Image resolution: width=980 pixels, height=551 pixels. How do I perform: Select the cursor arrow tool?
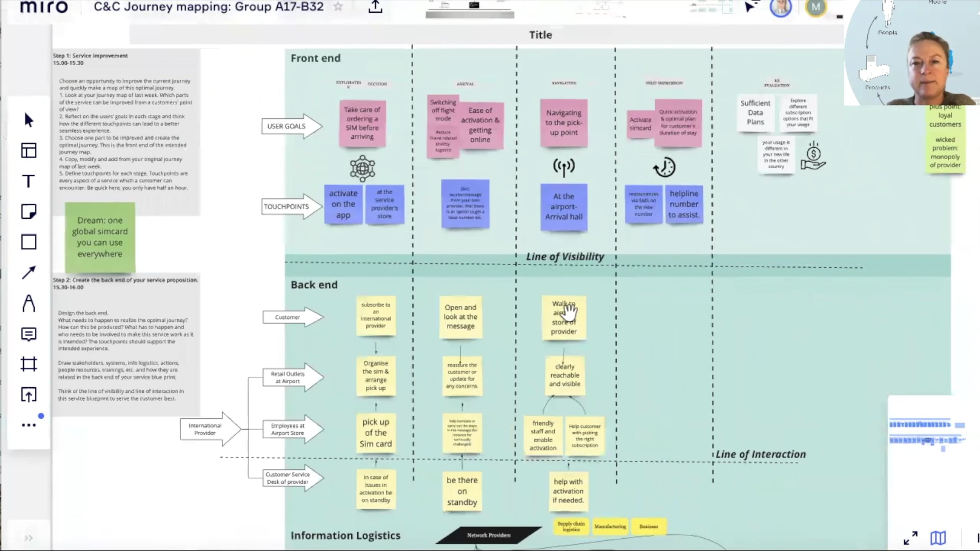(x=29, y=120)
